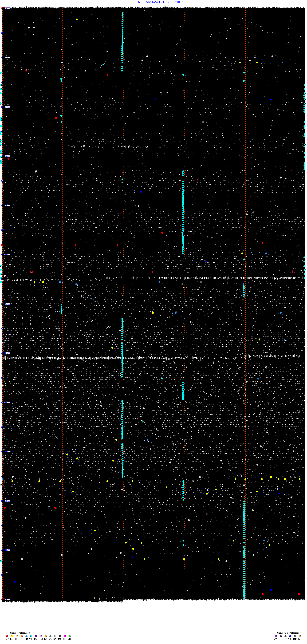Click the 02:00 time label
The height and width of the screenshot is (644, 307).
pos(8,58)
